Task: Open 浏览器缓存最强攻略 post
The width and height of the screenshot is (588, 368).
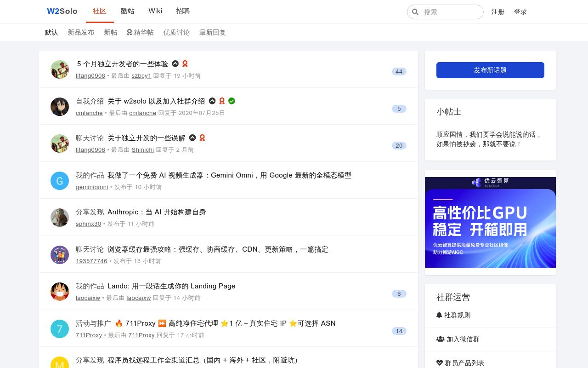Action: pyautogui.click(x=218, y=249)
